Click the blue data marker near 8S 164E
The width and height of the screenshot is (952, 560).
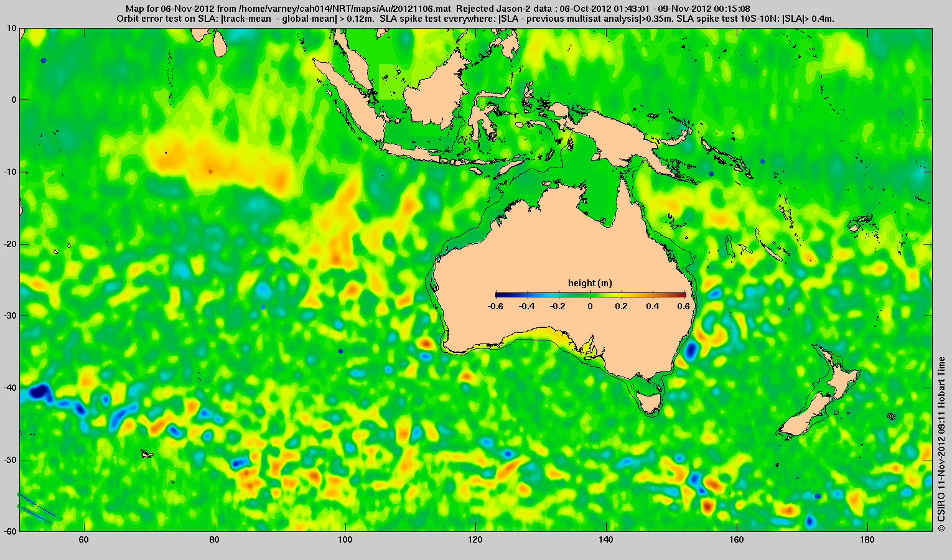(762, 161)
